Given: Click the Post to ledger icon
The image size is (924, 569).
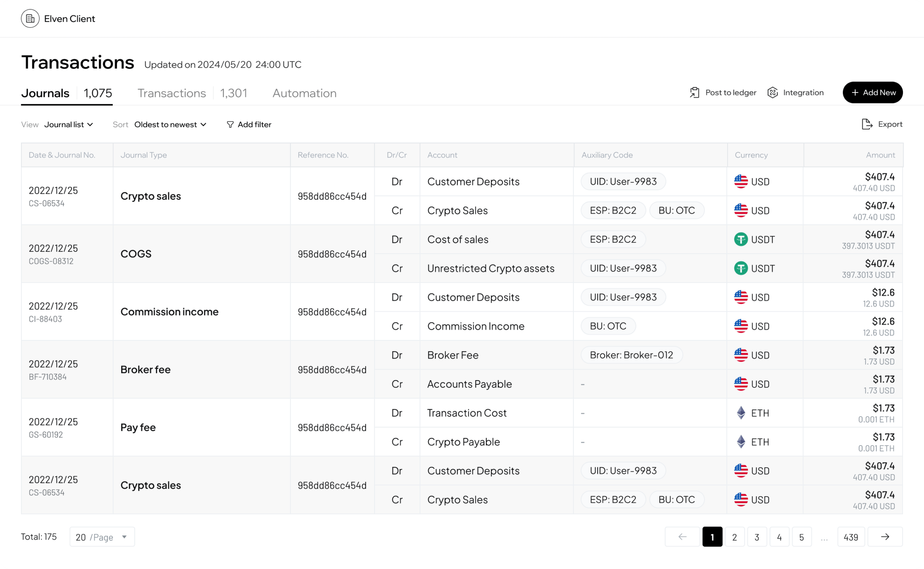Looking at the screenshot, I should pyautogui.click(x=694, y=93).
